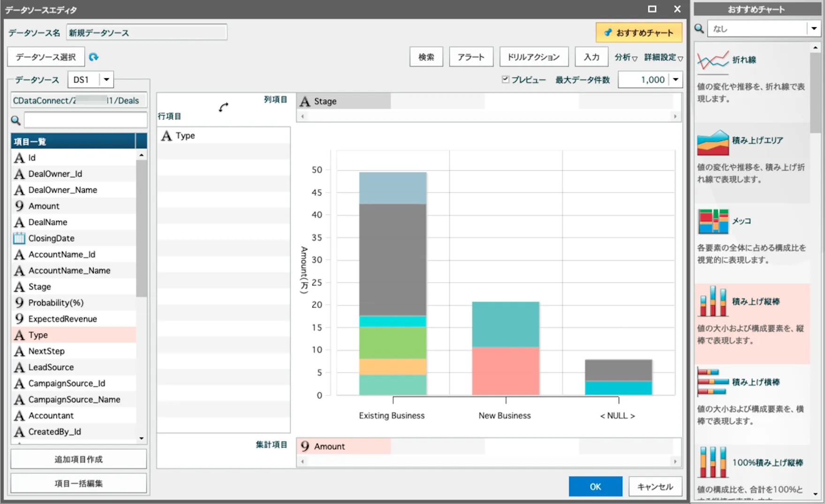Open the なし chart selection dropdown

pyautogui.click(x=814, y=28)
